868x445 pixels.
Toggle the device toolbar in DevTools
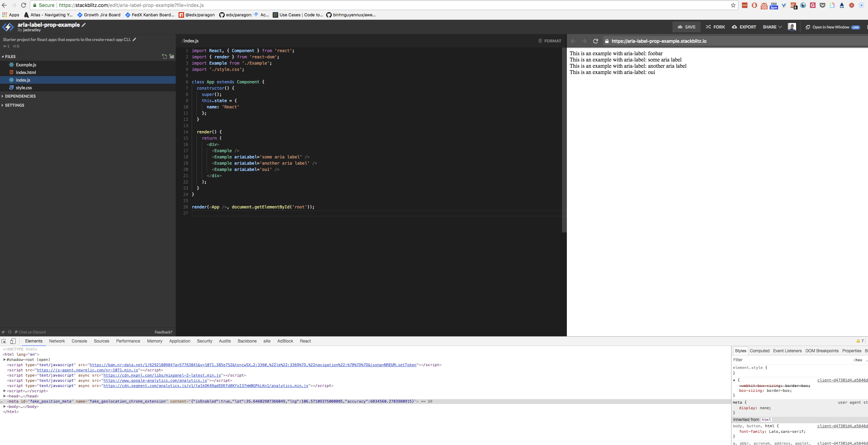point(13,341)
